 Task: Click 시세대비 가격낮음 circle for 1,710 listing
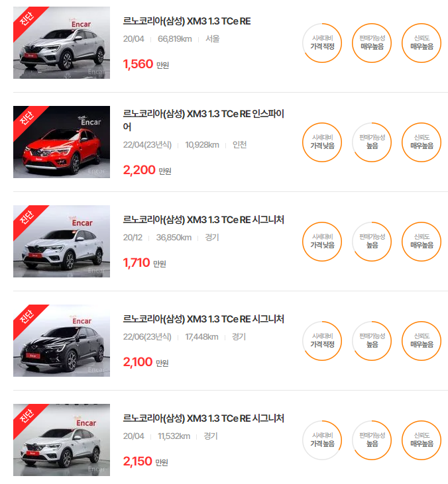(322, 242)
